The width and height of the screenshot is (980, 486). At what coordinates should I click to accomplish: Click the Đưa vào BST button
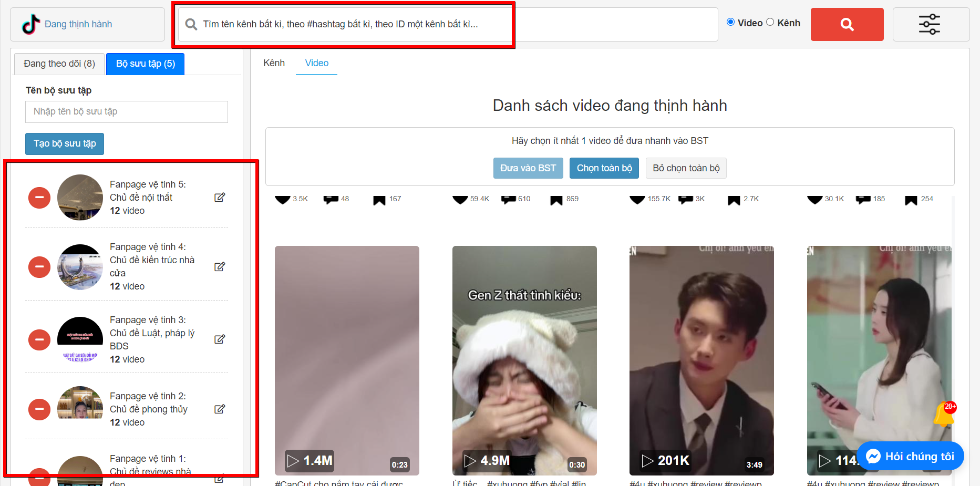(528, 168)
